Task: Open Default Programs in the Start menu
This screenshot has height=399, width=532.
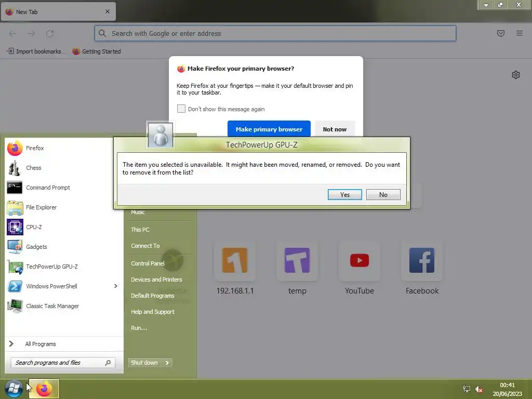Action: tap(153, 296)
